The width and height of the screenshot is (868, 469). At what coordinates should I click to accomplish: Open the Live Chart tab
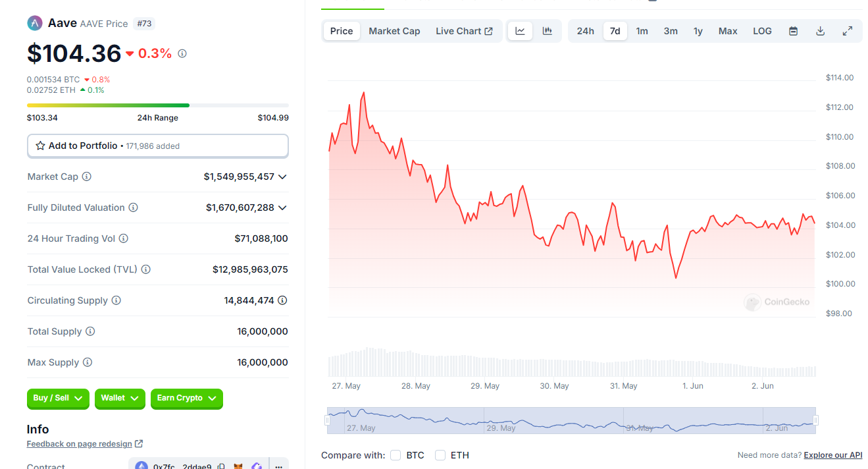pos(464,31)
